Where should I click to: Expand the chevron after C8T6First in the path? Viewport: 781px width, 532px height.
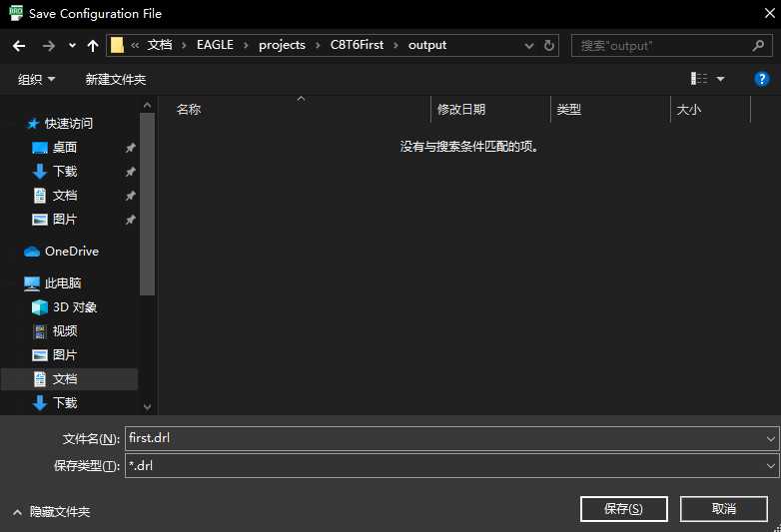[x=395, y=45]
